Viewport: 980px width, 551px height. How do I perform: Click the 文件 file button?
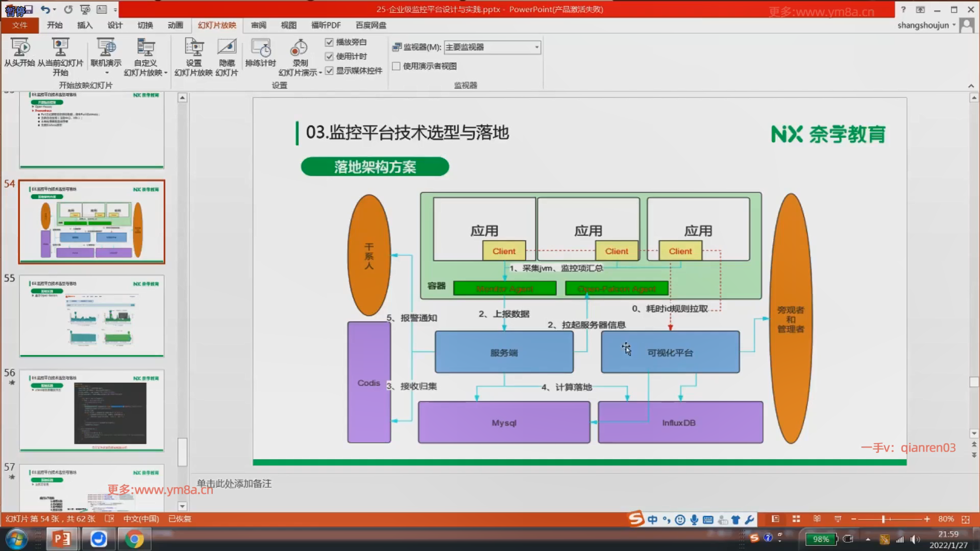[x=20, y=25]
